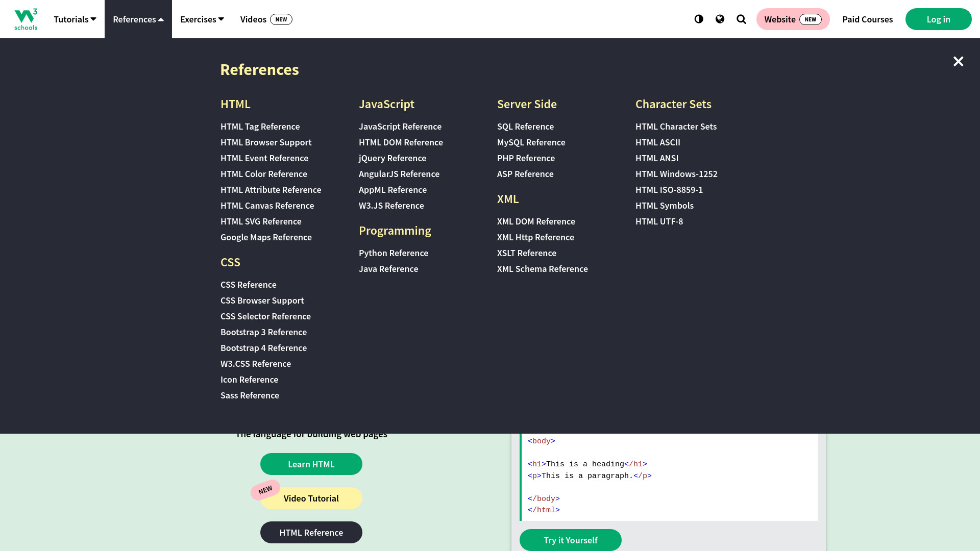
Task: Open ASP Reference
Action: pyautogui.click(x=525, y=174)
